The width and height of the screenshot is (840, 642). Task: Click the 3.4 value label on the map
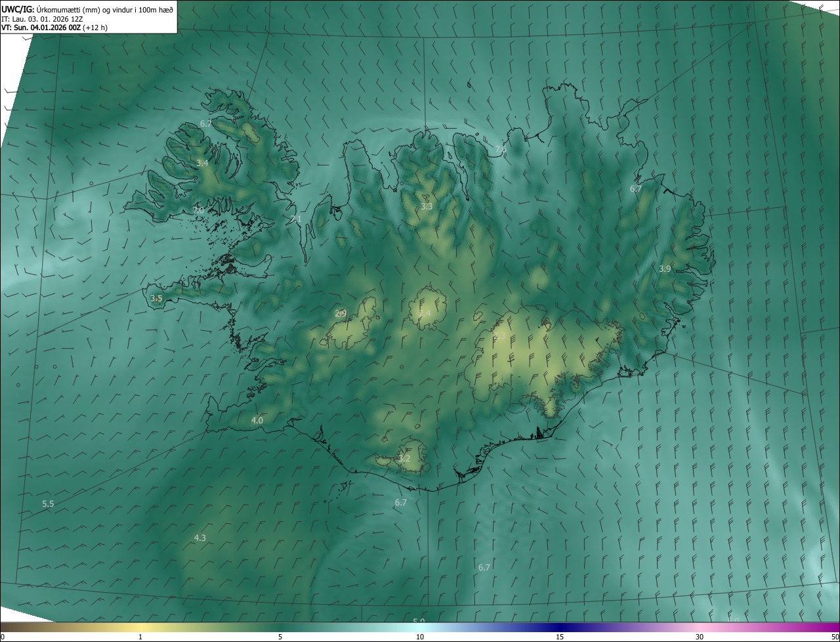tap(202, 163)
